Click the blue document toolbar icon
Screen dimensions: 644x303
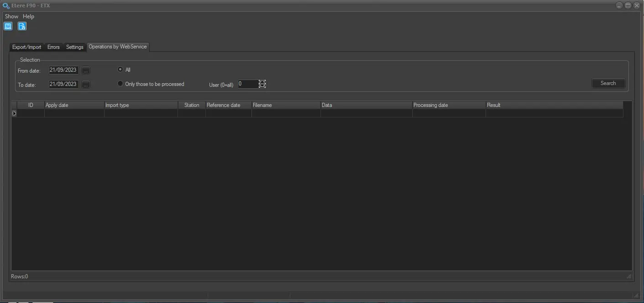(22, 26)
